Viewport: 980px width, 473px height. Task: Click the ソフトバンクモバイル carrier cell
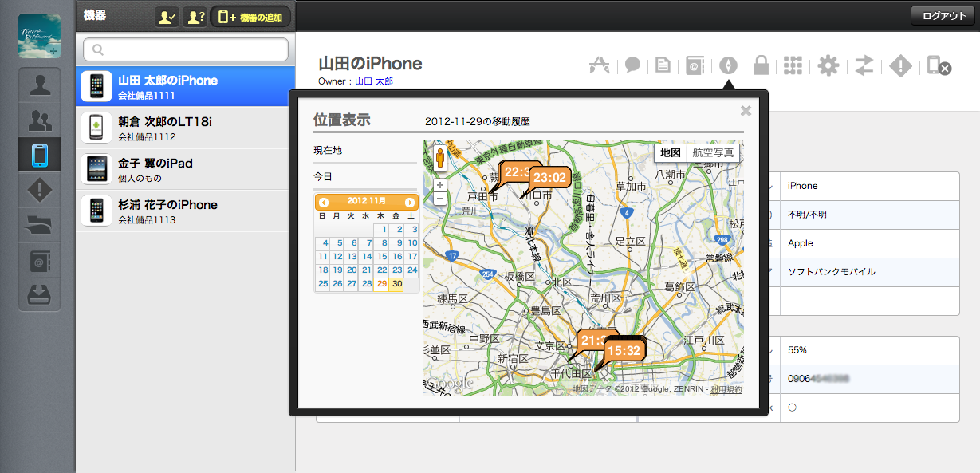[x=868, y=272]
